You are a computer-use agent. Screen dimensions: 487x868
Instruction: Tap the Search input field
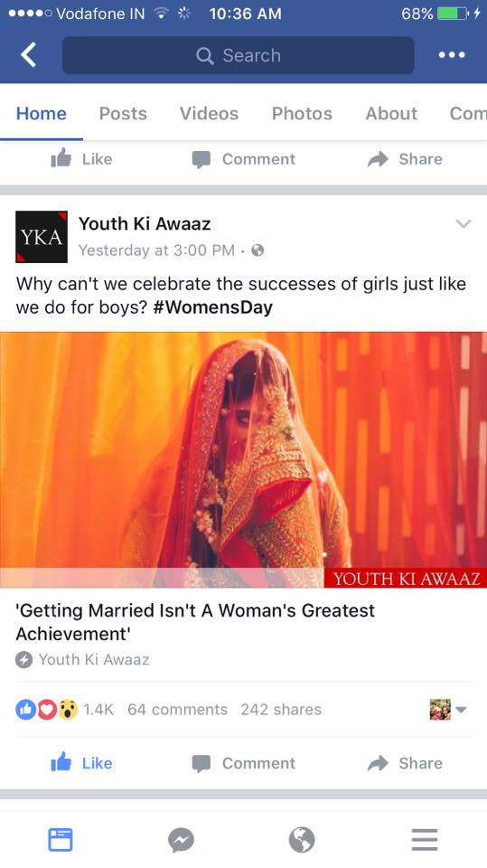(x=238, y=55)
